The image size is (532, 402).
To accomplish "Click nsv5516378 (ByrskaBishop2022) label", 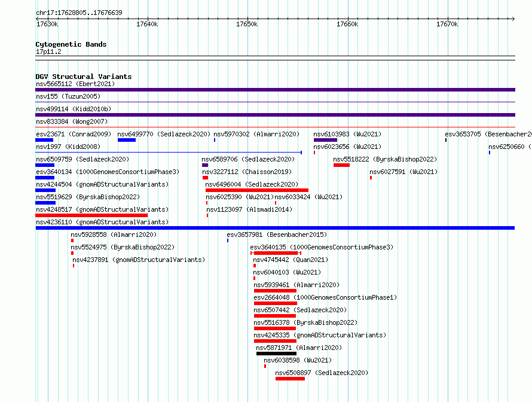I will click(x=305, y=322).
